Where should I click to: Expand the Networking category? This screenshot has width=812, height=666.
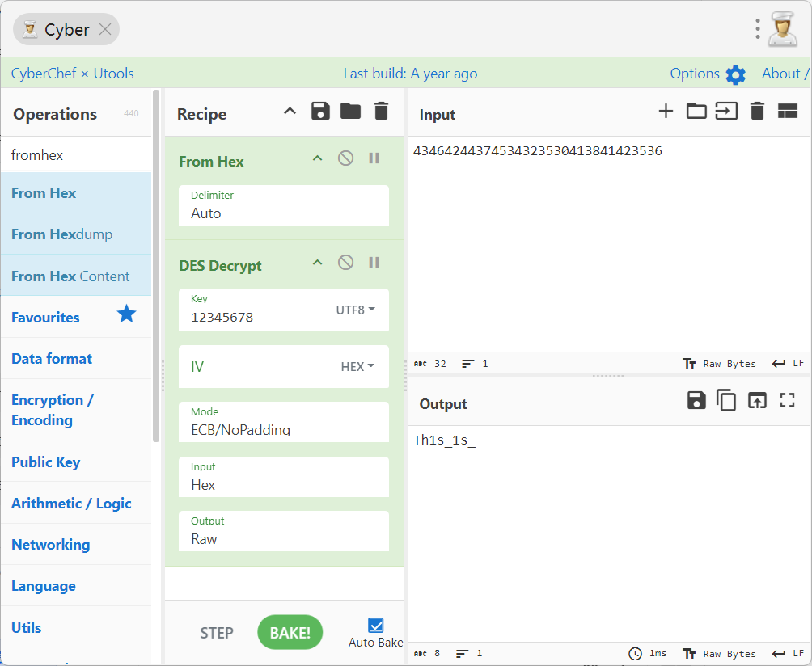[76, 545]
